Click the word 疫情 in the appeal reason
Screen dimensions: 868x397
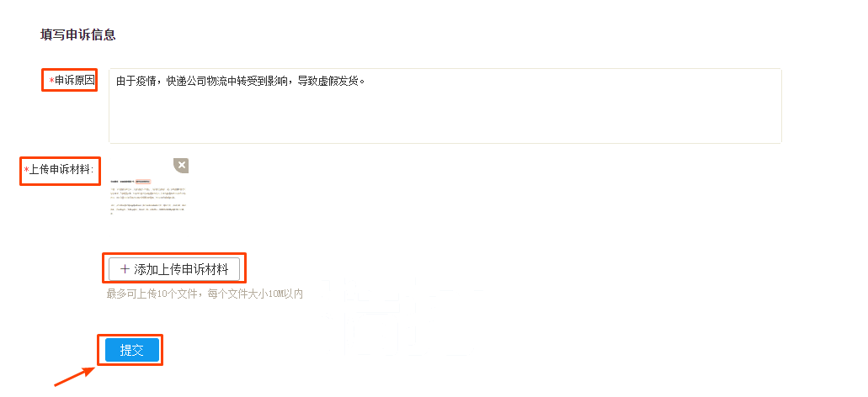click(146, 82)
